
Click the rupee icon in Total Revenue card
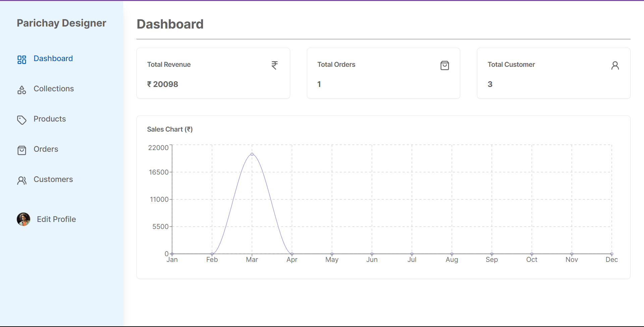click(274, 65)
